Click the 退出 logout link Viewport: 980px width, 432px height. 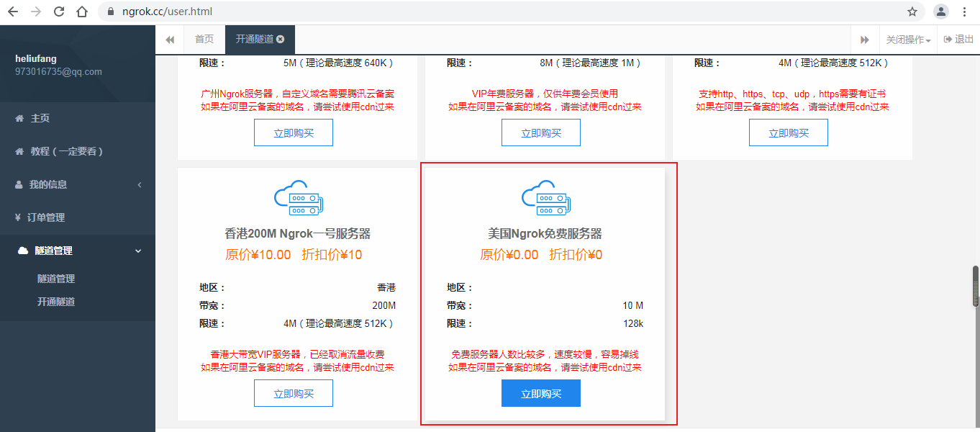958,40
